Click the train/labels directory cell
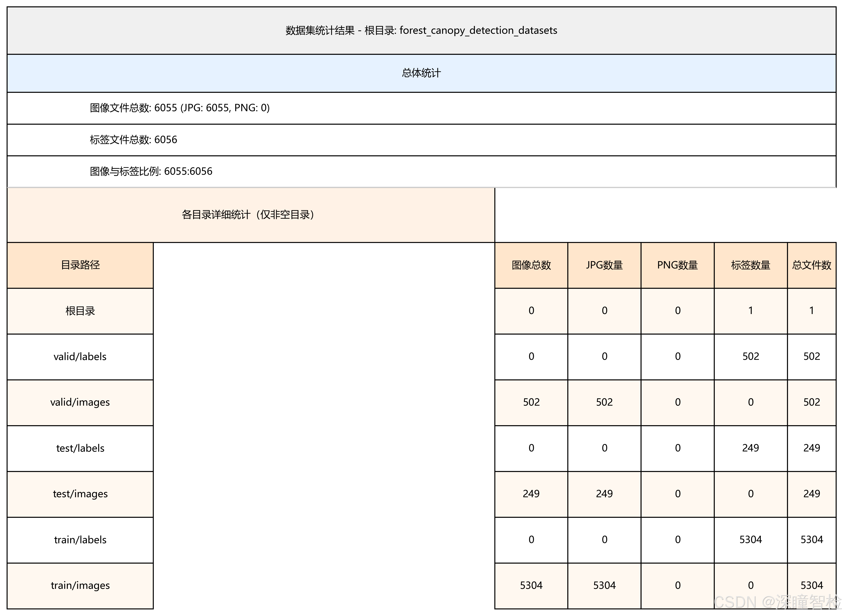 pos(80,540)
